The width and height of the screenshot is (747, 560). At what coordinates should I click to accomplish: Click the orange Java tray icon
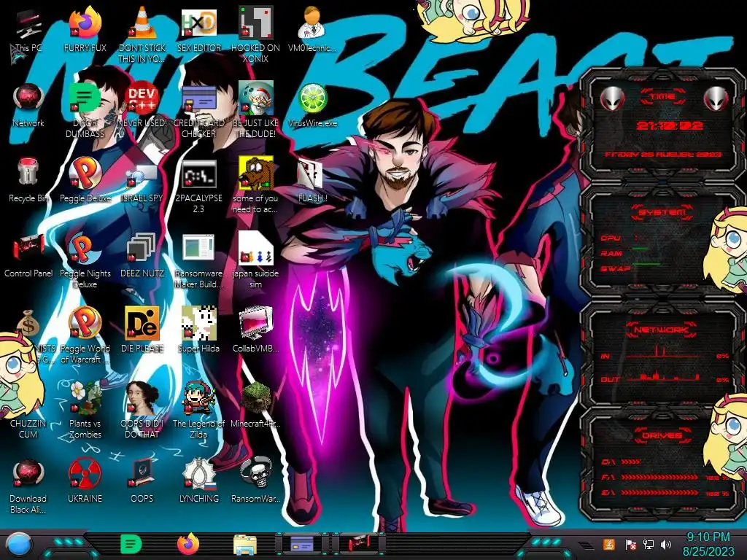(609, 544)
